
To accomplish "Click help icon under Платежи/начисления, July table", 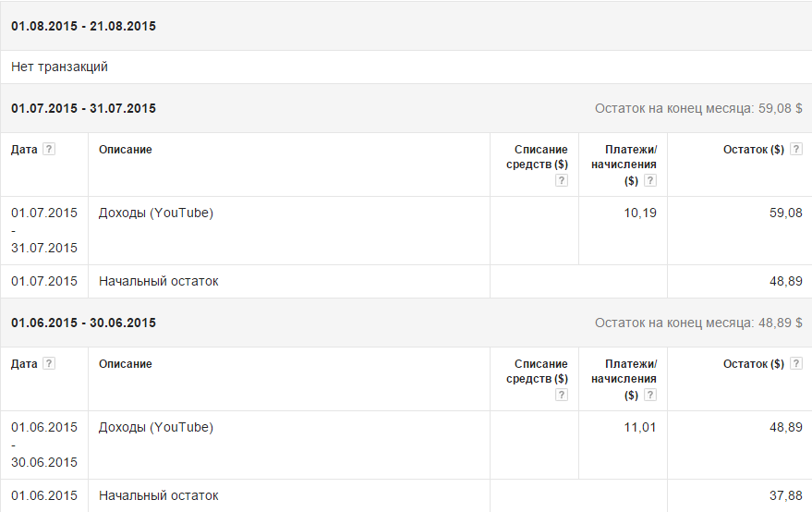I will coord(650,180).
